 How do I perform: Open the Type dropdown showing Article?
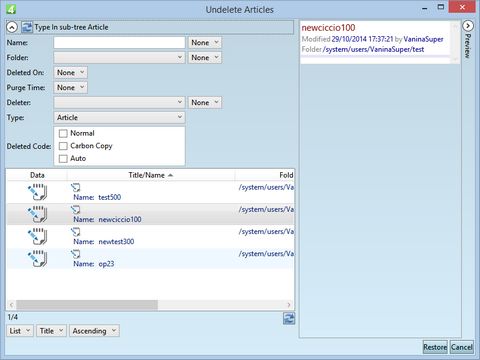(x=119, y=117)
